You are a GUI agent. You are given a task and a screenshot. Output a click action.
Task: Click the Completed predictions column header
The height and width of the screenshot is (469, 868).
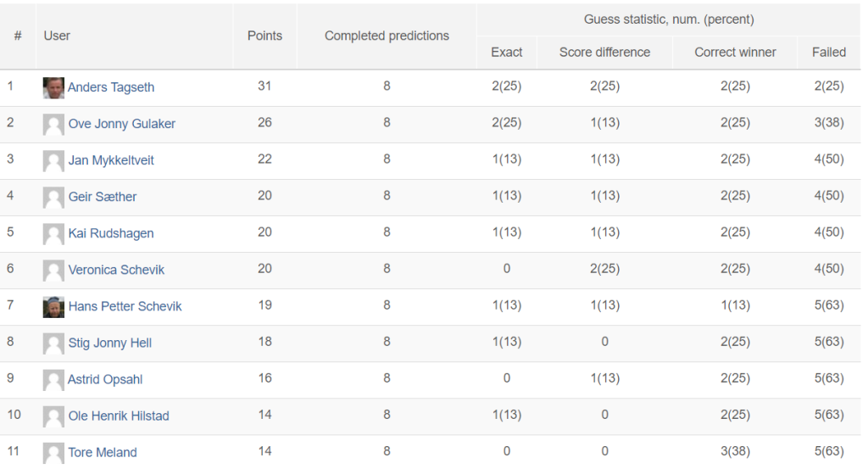click(387, 36)
